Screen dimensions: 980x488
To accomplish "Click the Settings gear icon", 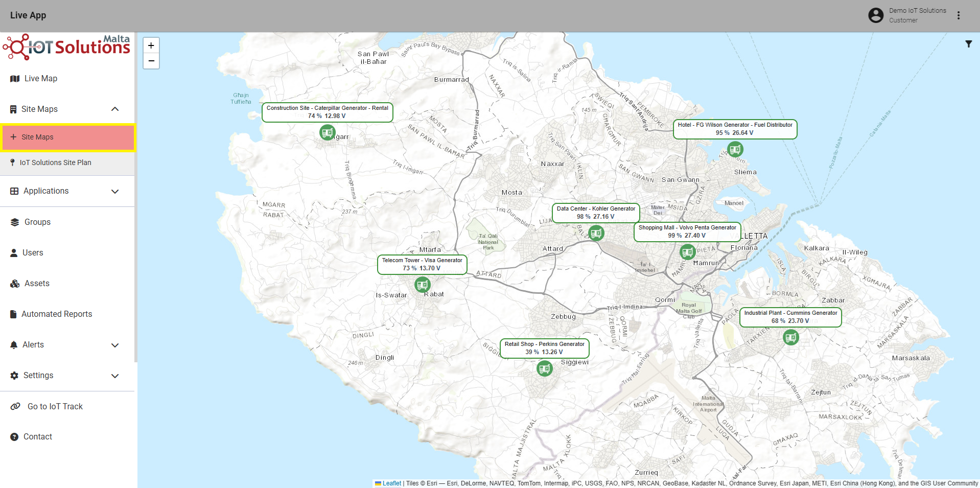I will click(x=14, y=376).
